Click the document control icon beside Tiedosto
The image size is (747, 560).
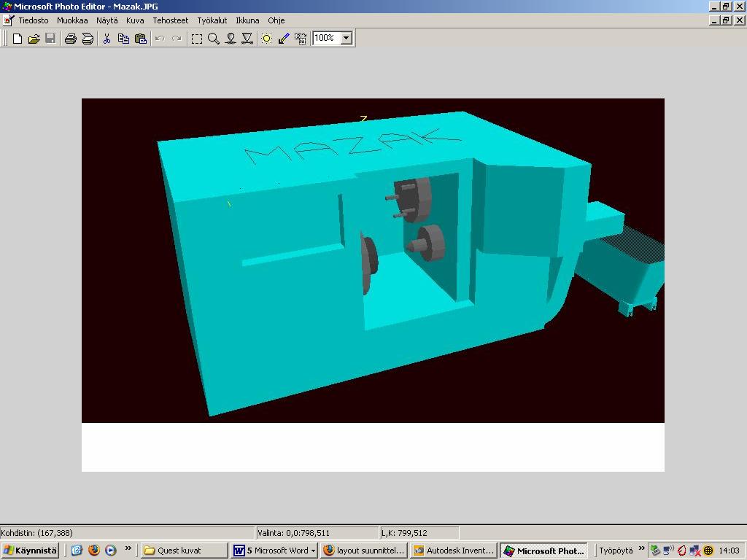9,20
